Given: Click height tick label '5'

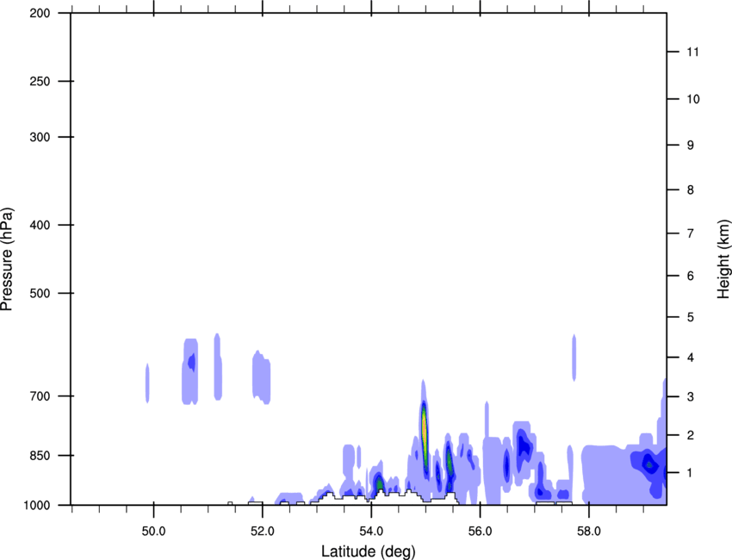Looking at the screenshot, I should (x=691, y=317).
